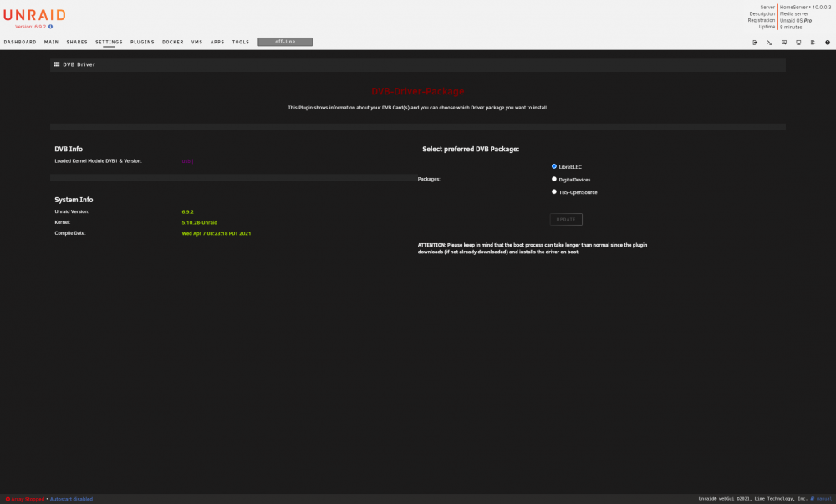
Task: Select the TBS-OpenSource package option
Action: click(554, 191)
